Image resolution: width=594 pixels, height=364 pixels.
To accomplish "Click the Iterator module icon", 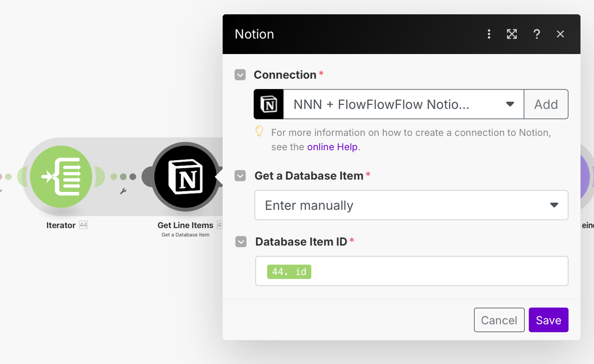I will [61, 177].
